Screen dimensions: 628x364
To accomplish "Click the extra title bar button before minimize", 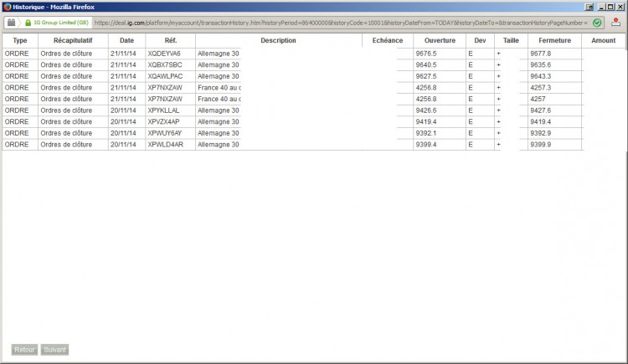I will 589,7.
